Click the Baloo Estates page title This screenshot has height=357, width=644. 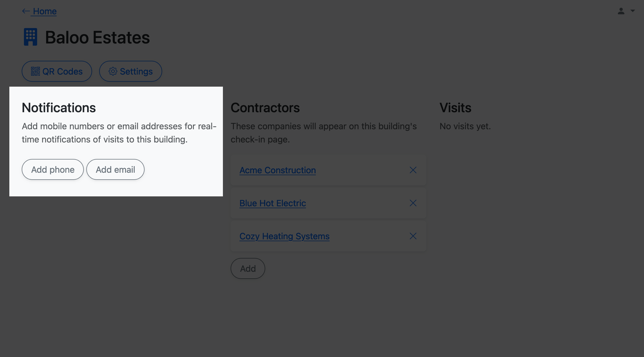pyautogui.click(x=97, y=37)
